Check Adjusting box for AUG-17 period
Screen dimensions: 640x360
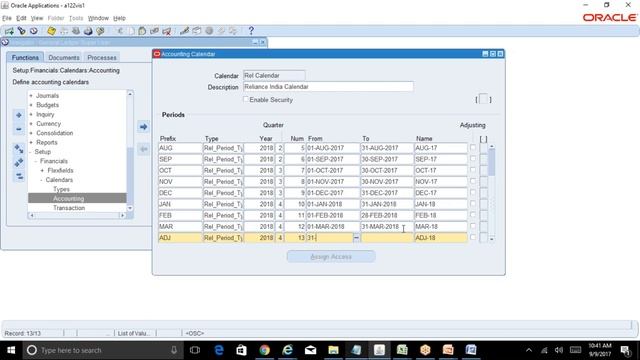click(x=473, y=147)
